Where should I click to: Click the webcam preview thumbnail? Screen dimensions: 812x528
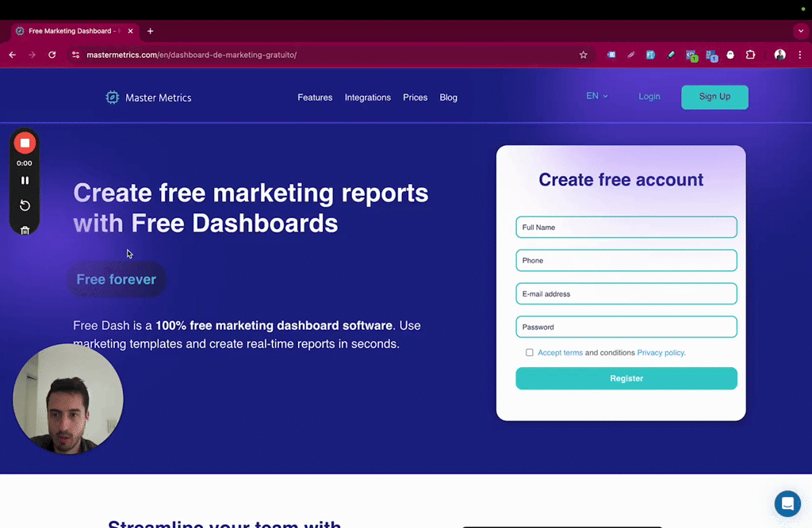click(x=67, y=399)
